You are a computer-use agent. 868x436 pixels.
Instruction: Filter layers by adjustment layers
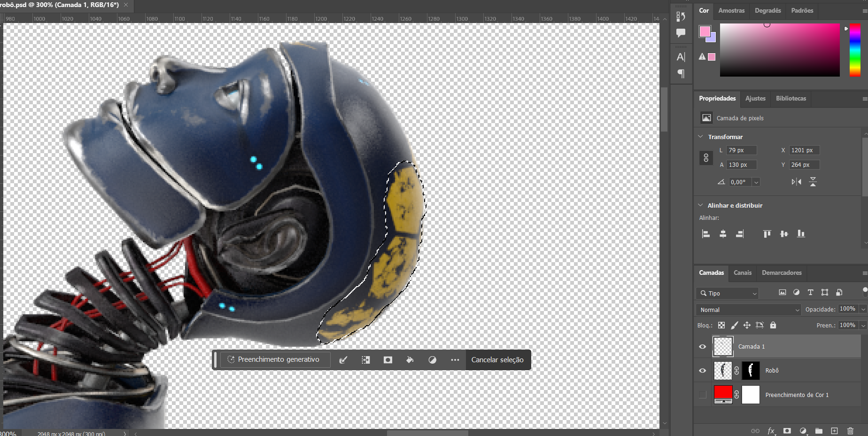click(796, 292)
